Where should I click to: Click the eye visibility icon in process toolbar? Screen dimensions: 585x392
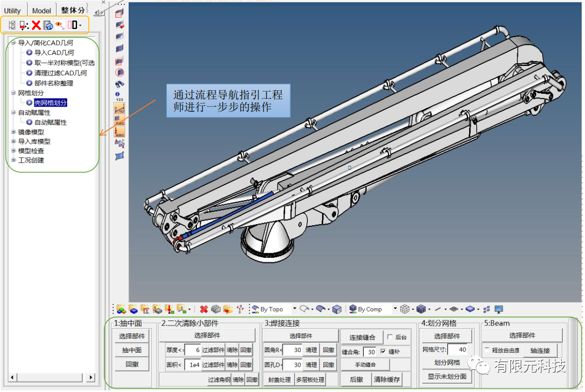[60, 25]
